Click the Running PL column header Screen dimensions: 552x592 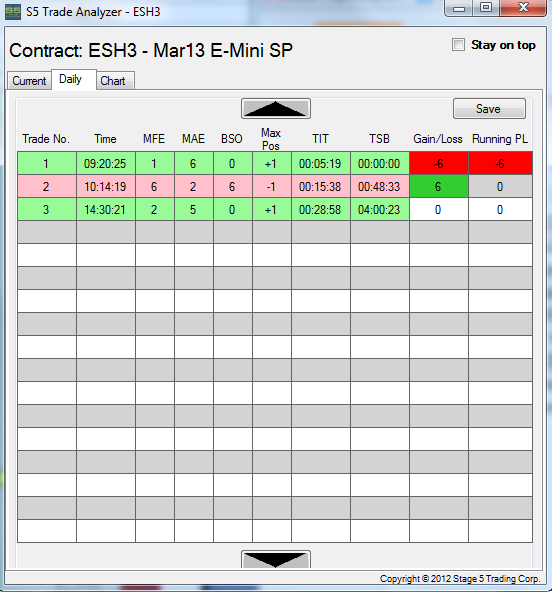pos(500,139)
